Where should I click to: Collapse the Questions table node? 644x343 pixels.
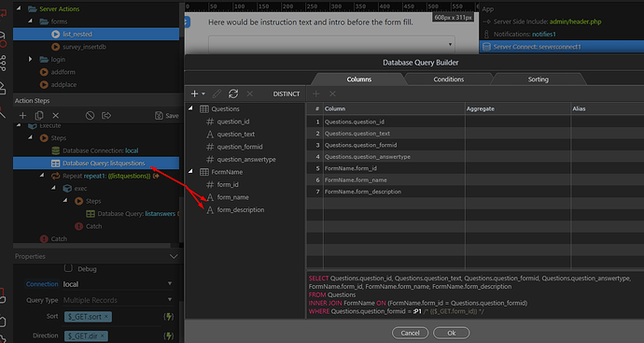(190, 108)
